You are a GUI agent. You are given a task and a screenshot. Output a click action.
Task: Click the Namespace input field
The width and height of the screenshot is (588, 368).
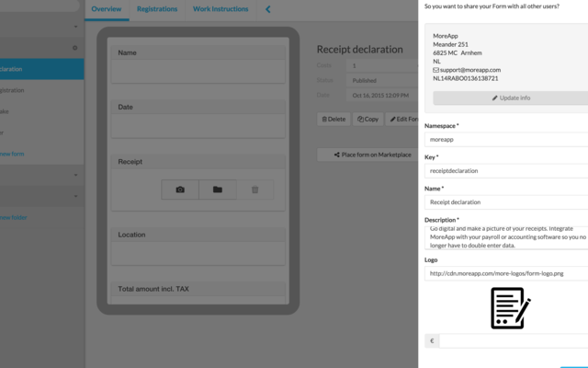pos(506,139)
